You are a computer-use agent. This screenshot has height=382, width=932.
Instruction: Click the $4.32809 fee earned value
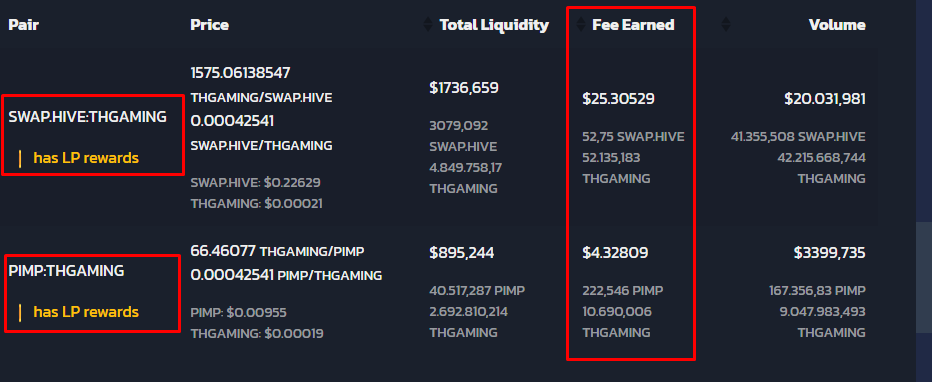(x=615, y=253)
